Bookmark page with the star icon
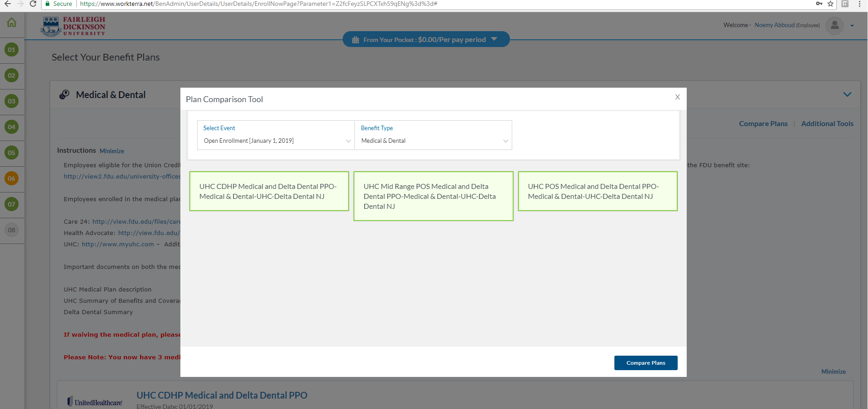Screen dimensions: 868x409 click(x=830, y=4)
